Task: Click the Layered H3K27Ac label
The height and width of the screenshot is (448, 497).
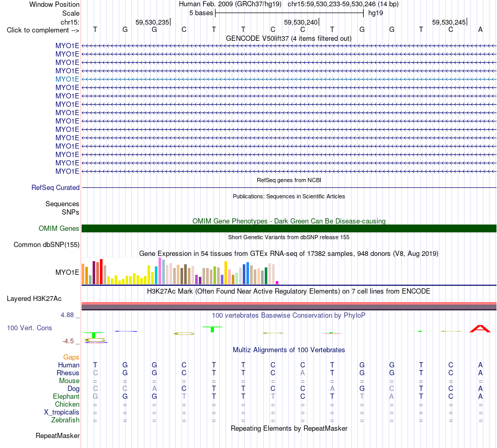Action: click(x=34, y=299)
